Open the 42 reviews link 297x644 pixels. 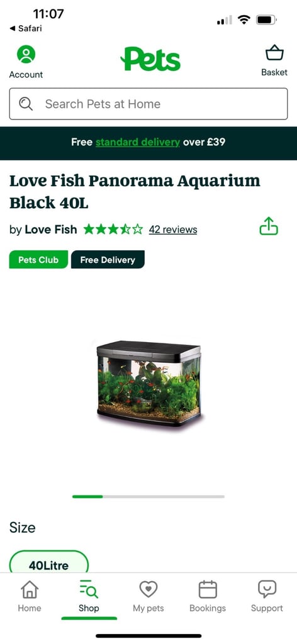click(x=173, y=230)
